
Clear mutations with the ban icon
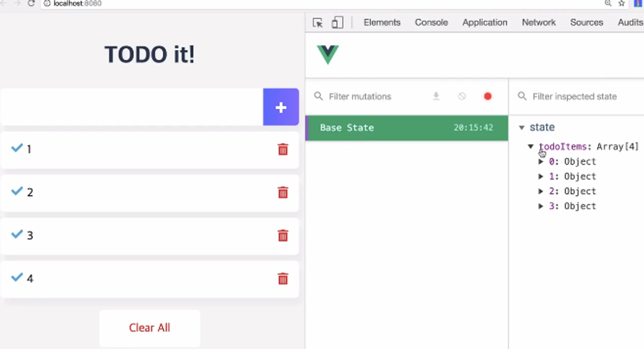tap(462, 96)
